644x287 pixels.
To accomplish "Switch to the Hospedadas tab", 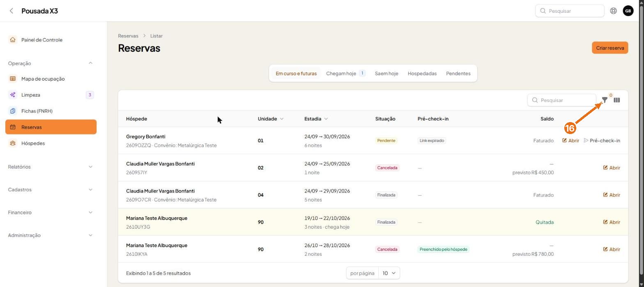I will pos(422,73).
